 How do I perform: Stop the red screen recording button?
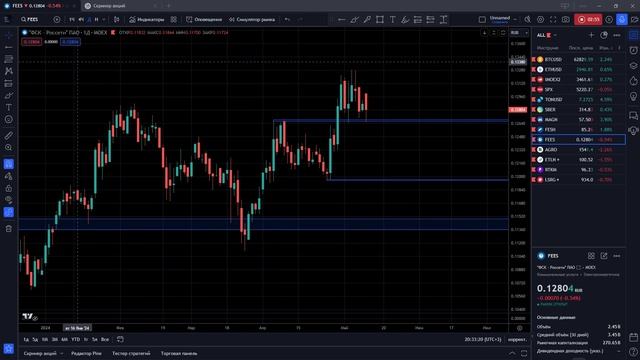[588, 19]
